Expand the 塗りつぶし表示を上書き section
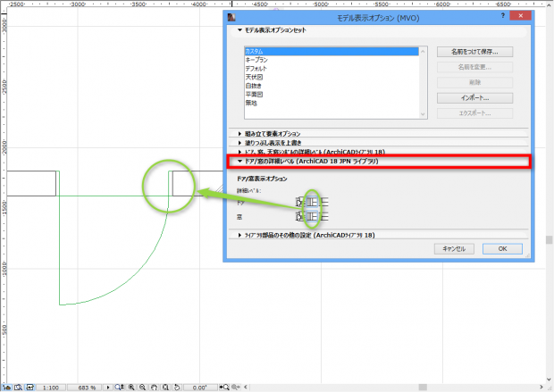The width and height of the screenshot is (554, 392). click(x=239, y=143)
